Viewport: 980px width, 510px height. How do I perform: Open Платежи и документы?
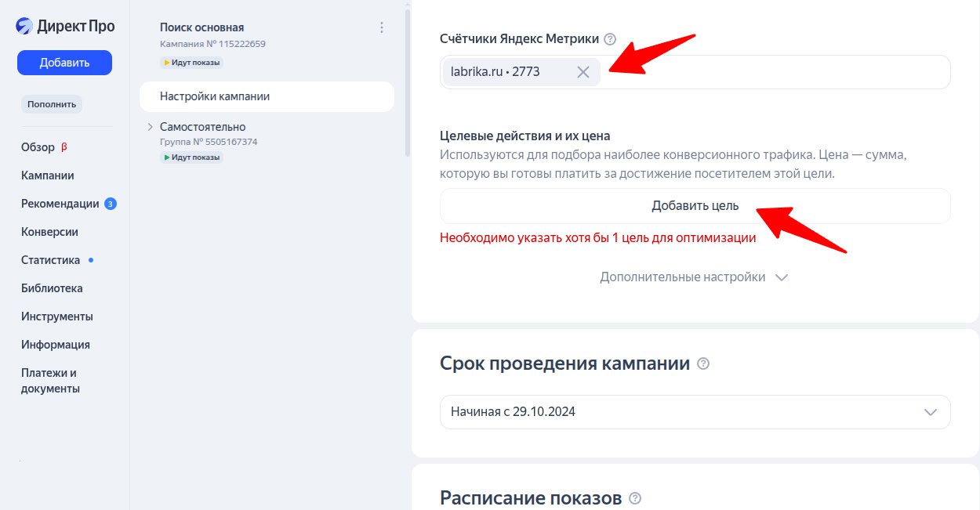[49, 381]
